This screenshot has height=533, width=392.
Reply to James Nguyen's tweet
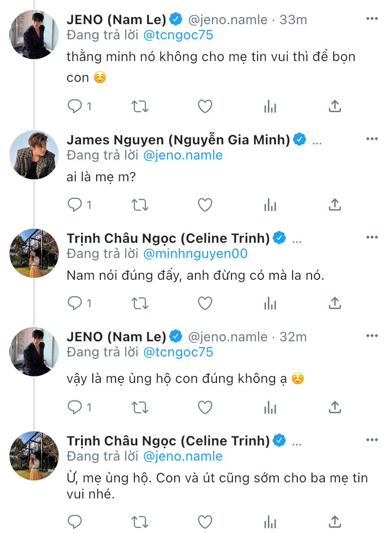75,205
